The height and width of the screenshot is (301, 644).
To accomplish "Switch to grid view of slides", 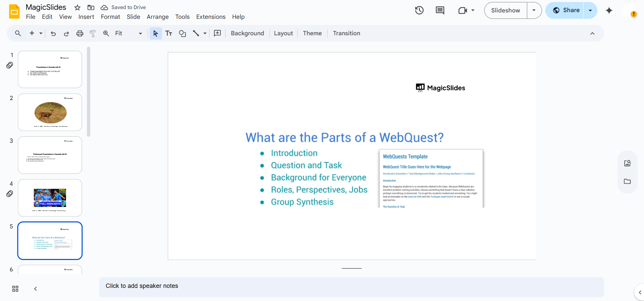I will (15, 289).
